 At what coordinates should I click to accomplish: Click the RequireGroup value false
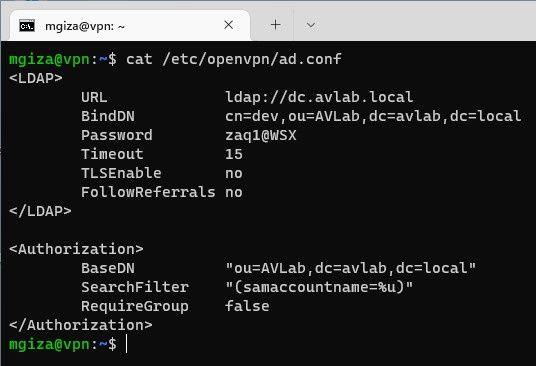[x=247, y=306]
